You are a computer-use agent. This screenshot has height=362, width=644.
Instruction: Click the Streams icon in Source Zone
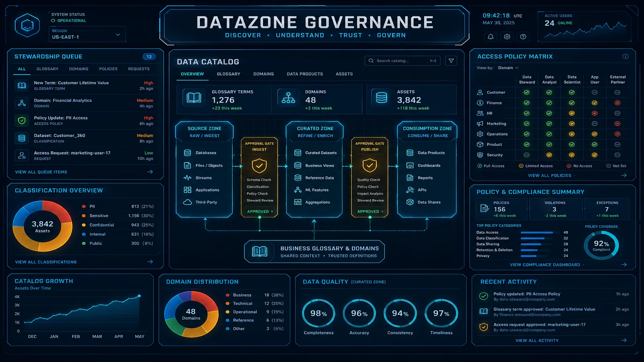[187, 177]
